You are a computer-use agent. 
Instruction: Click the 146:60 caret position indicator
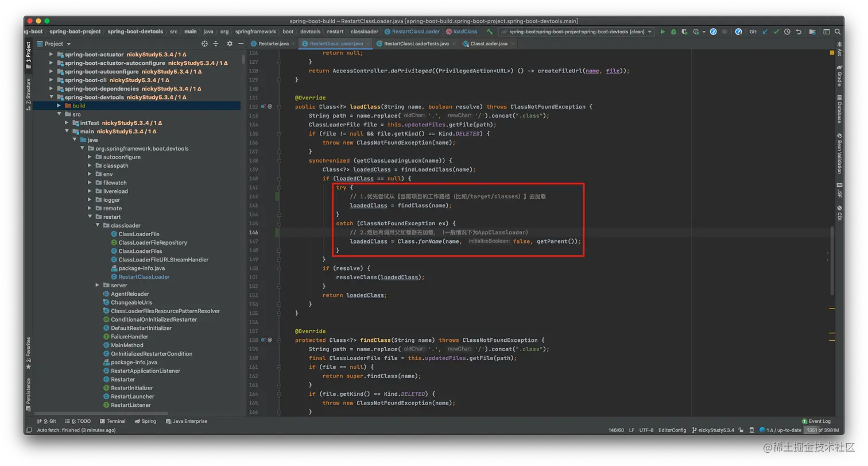tap(616, 430)
